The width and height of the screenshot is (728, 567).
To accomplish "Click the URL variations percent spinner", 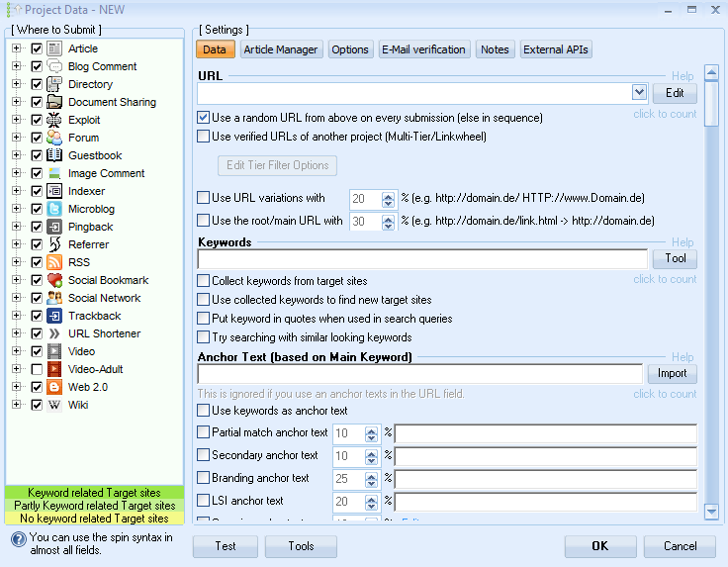I will pos(388,199).
